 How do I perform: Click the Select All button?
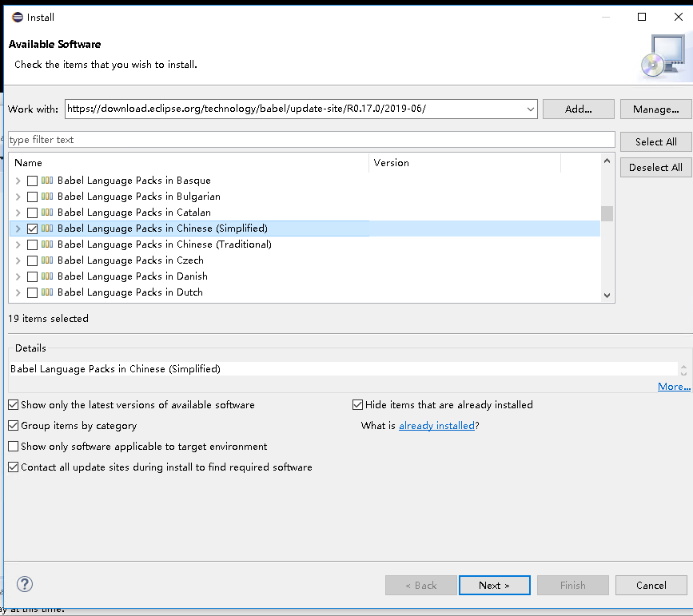656,142
